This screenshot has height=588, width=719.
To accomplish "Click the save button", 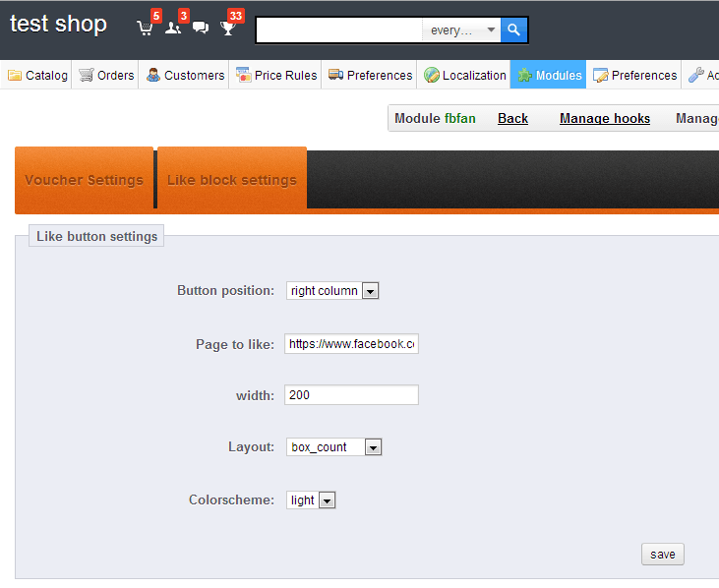I will (x=663, y=555).
